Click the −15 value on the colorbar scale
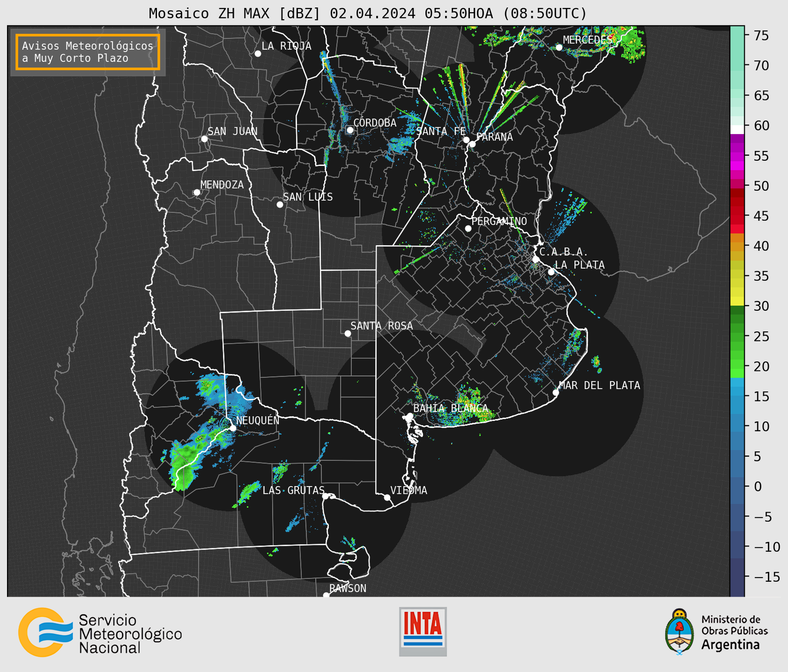The image size is (788, 672). (x=767, y=577)
